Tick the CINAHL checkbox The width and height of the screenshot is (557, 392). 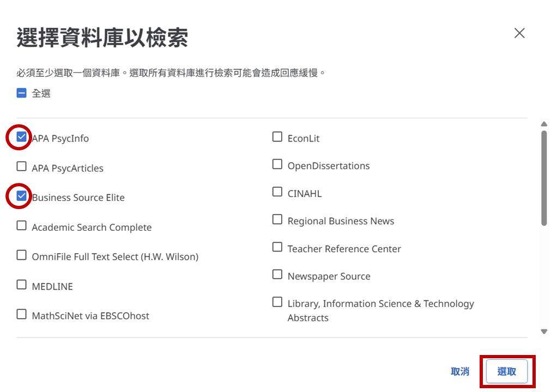(x=277, y=192)
